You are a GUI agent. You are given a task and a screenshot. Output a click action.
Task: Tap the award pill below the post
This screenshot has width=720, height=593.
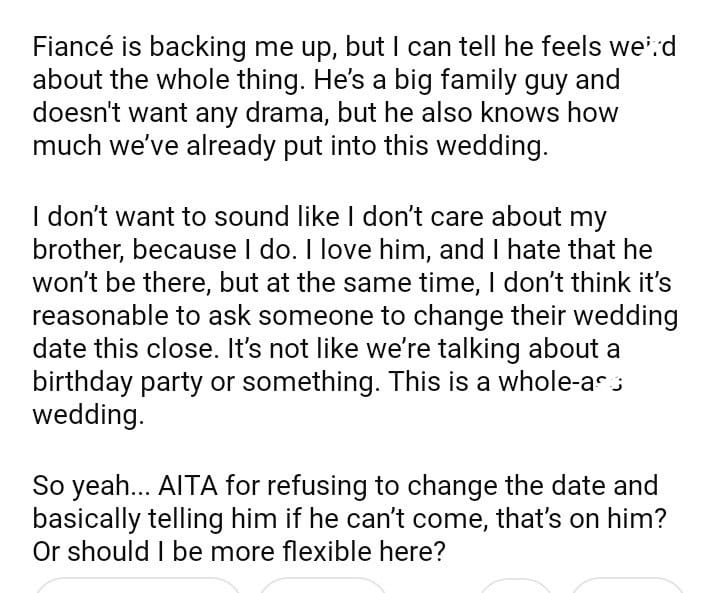click(x=516, y=586)
